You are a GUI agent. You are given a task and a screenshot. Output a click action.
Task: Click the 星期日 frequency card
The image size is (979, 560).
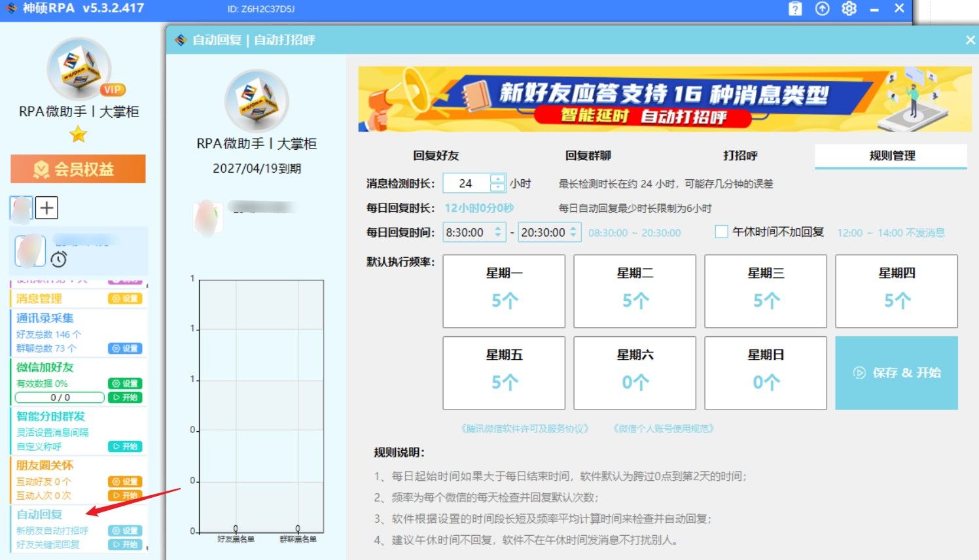[766, 373]
